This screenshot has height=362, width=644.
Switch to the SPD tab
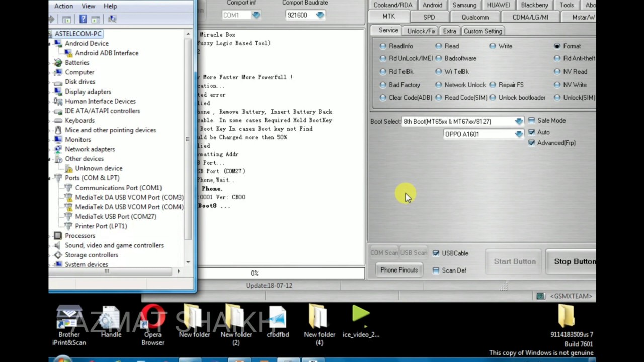tap(429, 17)
